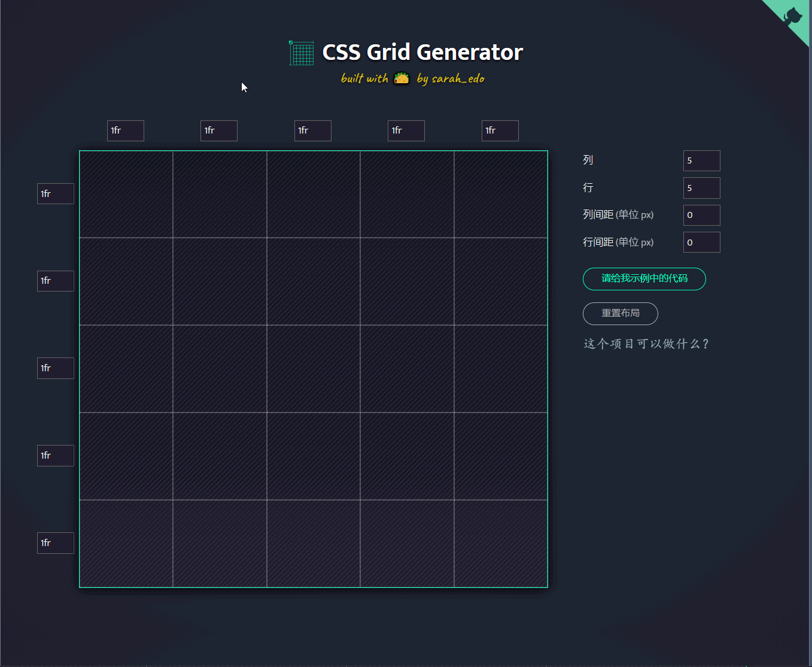Select grid cell at row 5, column 5
This screenshot has width=812, height=667.
click(x=501, y=544)
